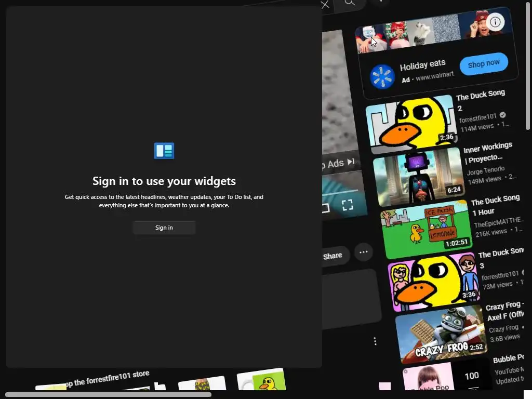532x399 pixels.
Task: Click the title The Duck Song 1 Hour
Action: coord(495,206)
